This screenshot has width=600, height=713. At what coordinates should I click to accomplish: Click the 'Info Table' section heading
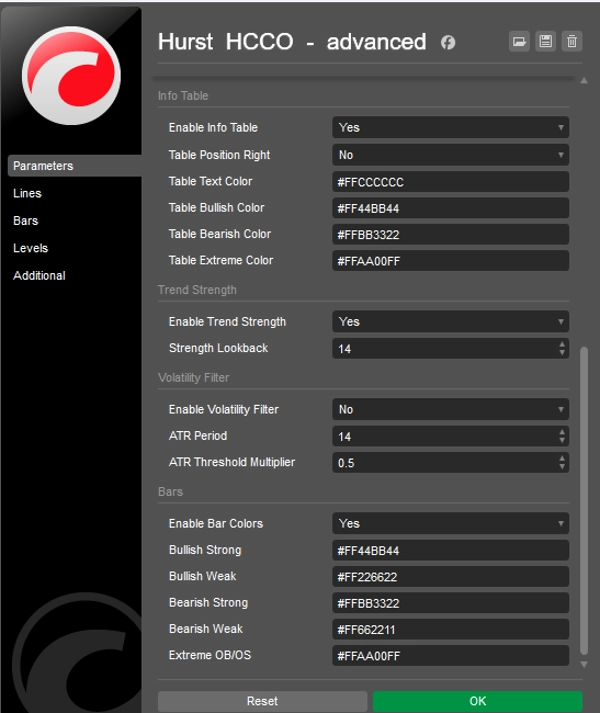[183, 96]
